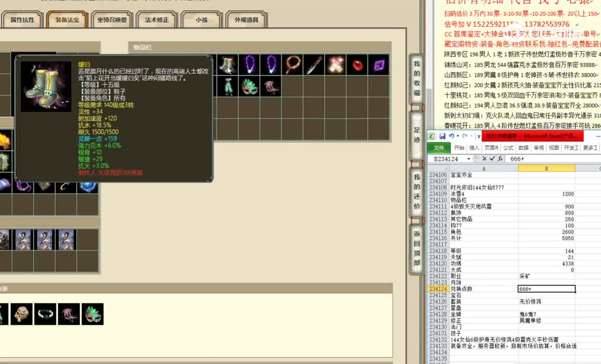Click the pink jellyfish icon in bottom row

click(x=69, y=314)
